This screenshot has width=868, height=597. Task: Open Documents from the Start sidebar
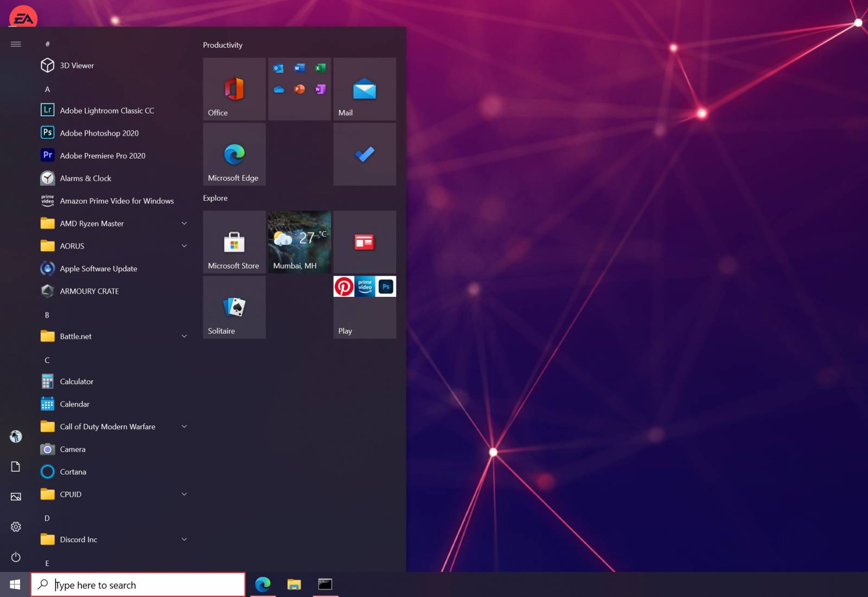coord(16,467)
